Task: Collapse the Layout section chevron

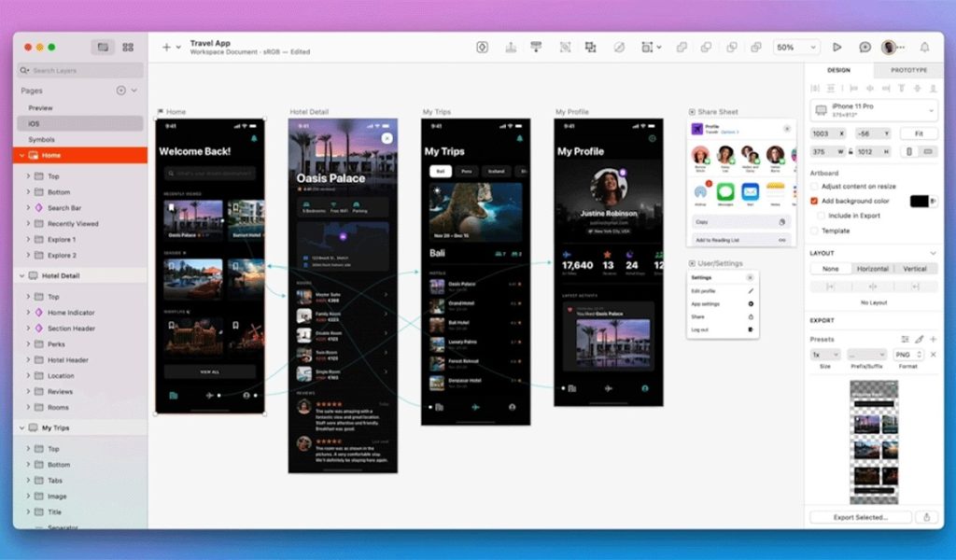Action: [x=933, y=253]
